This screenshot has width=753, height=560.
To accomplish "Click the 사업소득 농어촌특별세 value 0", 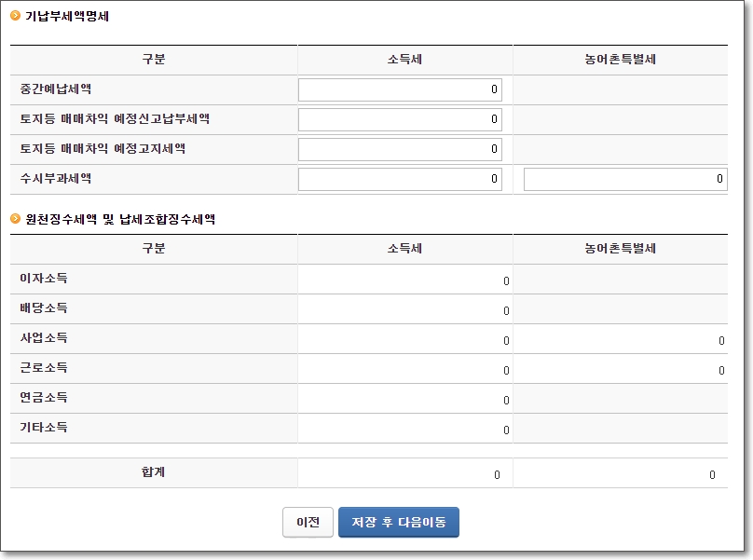I will click(721, 340).
